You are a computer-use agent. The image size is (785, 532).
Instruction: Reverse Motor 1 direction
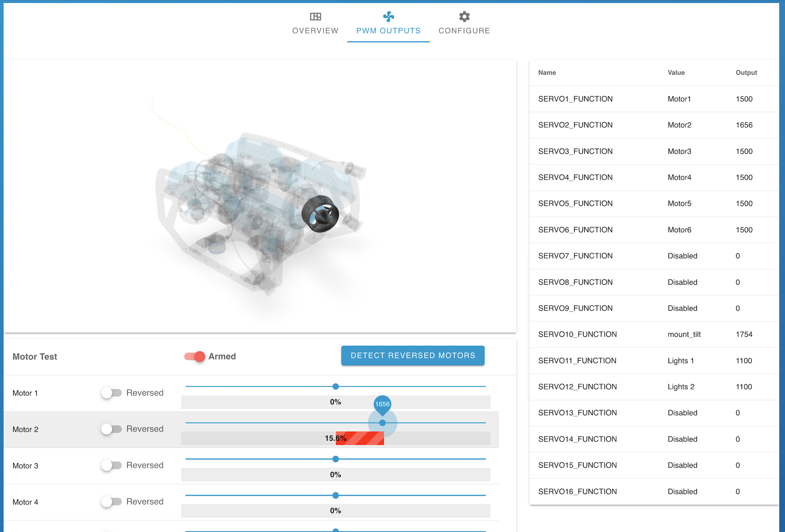point(112,393)
